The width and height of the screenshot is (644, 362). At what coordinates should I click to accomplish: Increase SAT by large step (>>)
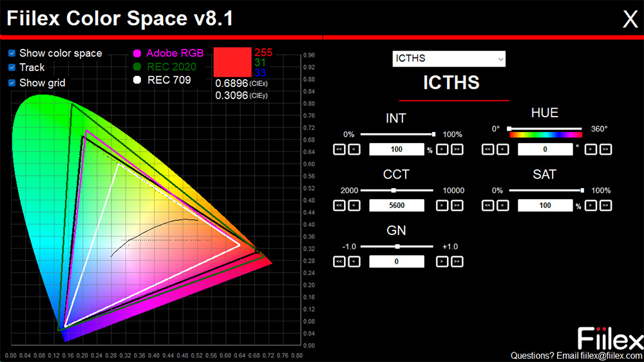(606, 205)
